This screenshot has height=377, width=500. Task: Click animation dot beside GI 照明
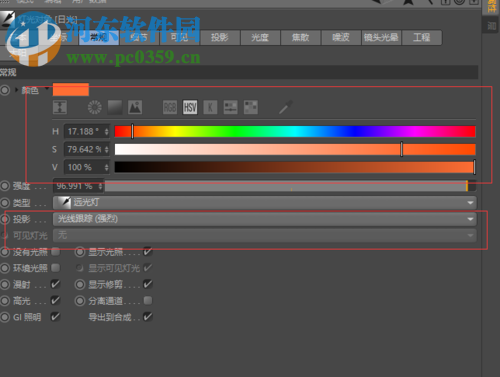tap(5, 317)
